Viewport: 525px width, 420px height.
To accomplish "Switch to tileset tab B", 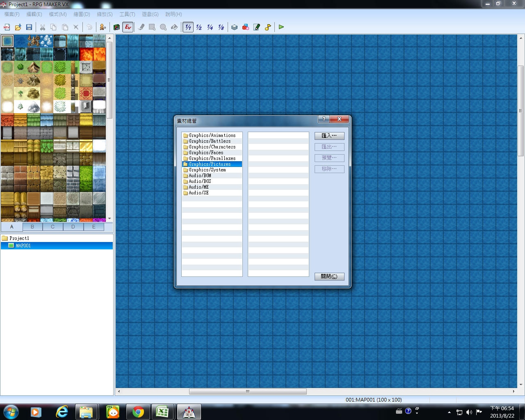I will [32, 227].
